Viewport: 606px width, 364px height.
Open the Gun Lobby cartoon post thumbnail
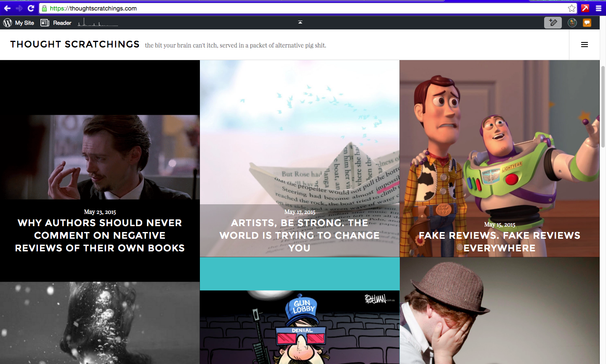click(x=300, y=327)
